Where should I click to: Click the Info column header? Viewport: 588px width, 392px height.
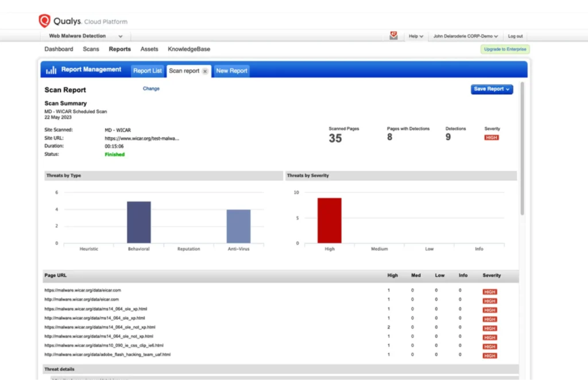pos(463,275)
